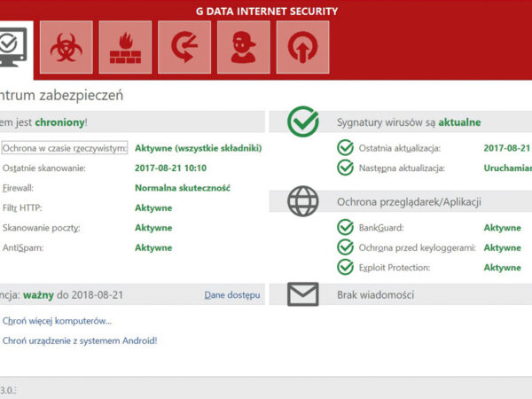This screenshot has width=532, height=399.
Task: Open the virus protection biohazard icon
Action: pos(64,48)
